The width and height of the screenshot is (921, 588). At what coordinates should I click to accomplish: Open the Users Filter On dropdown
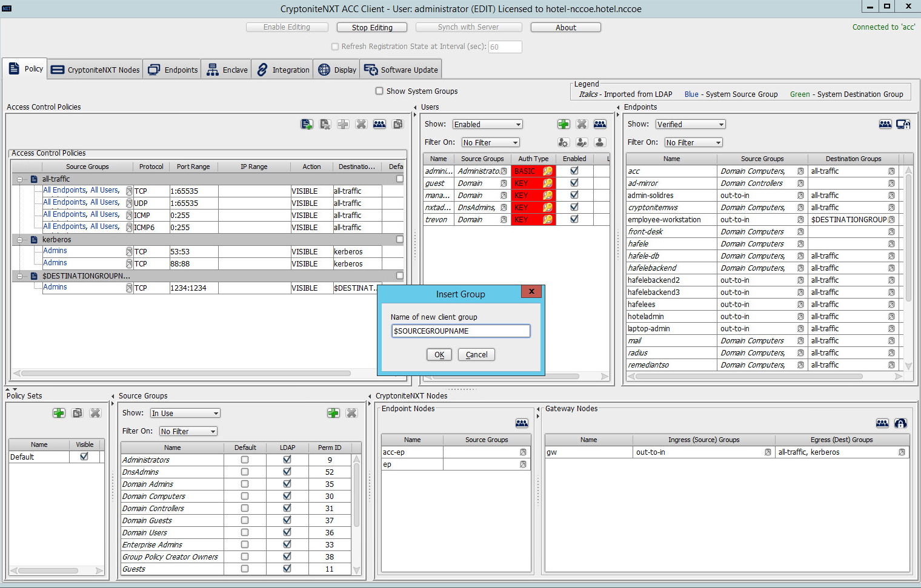(x=490, y=142)
